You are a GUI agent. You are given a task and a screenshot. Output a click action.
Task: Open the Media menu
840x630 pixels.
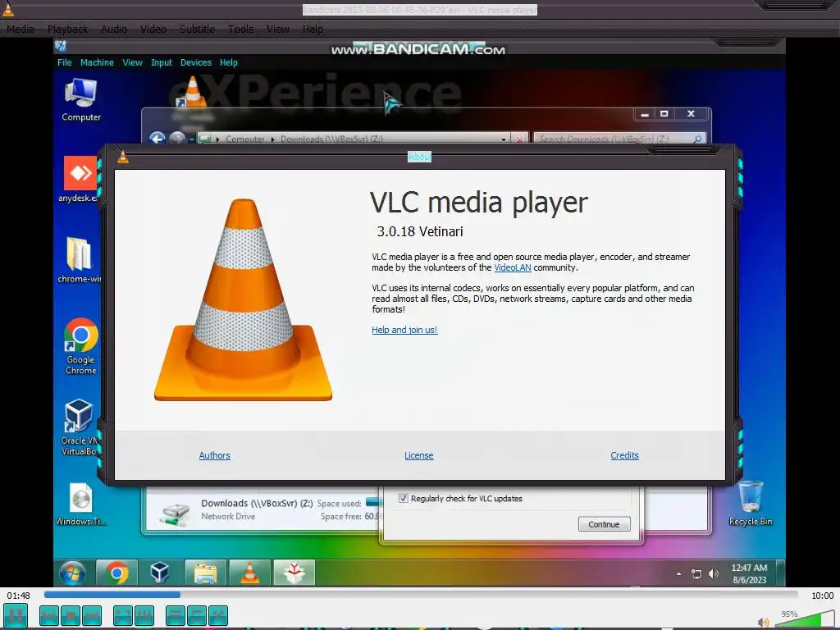pos(21,29)
